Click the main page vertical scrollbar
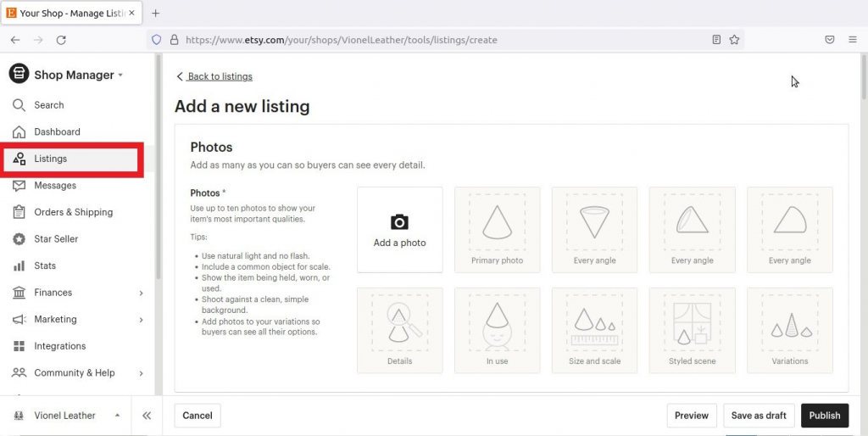868x436 pixels. click(864, 77)
